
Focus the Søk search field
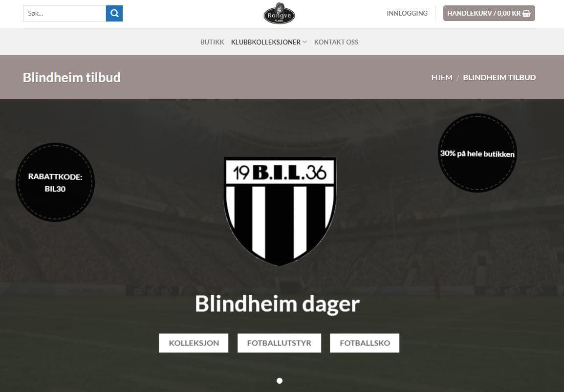[65, 13]
